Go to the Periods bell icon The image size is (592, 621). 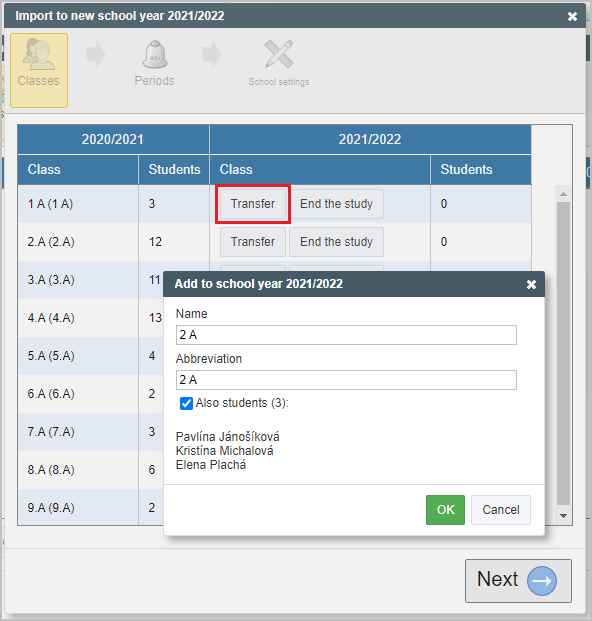(x=155, y=55)
